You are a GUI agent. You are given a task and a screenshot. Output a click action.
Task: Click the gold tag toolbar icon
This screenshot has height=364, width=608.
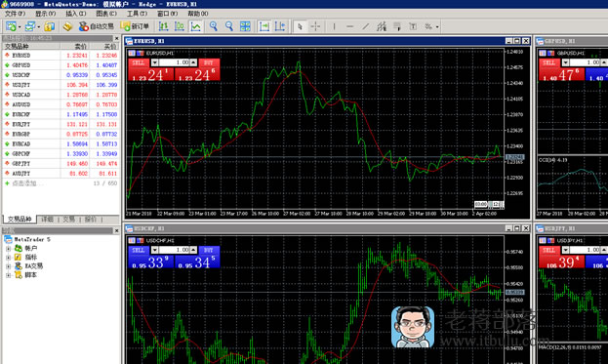[x=67, y=26]
